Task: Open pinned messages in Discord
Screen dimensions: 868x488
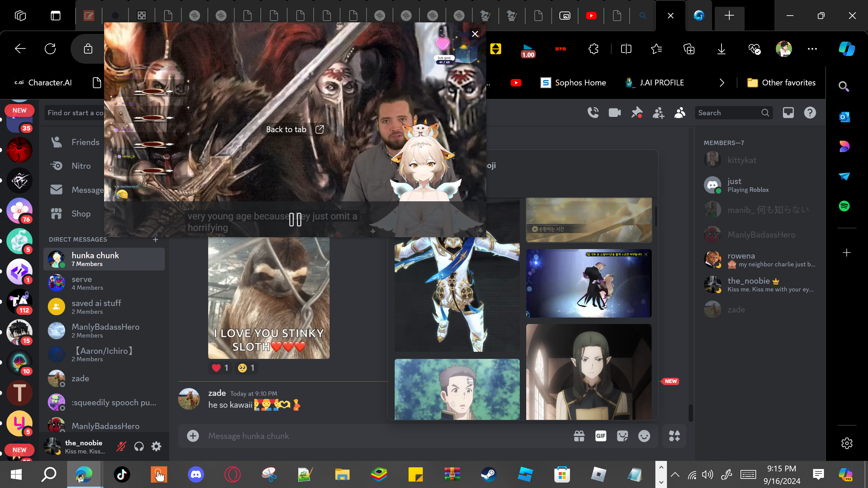Action: [x=636, y=113]
